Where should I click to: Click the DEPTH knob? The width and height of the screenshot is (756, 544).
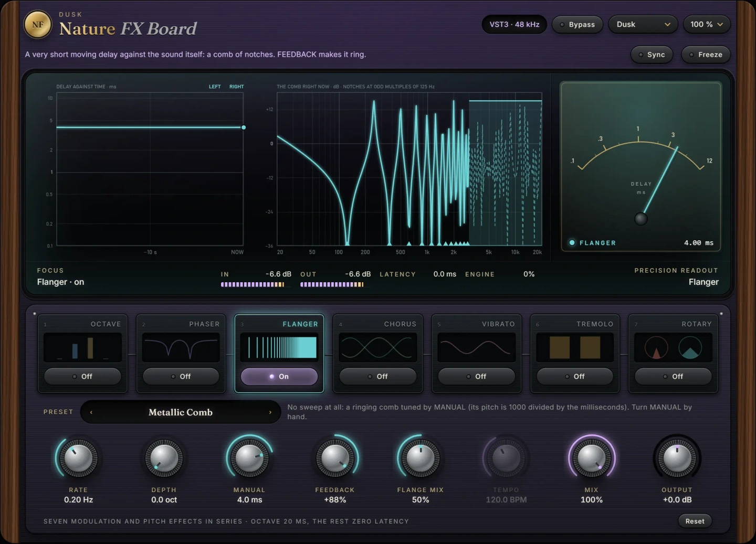point(164,458)
